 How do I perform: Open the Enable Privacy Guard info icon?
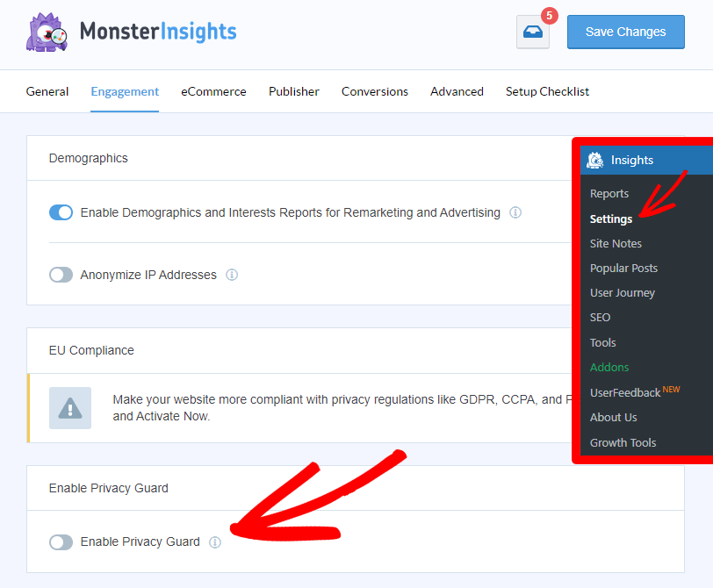click(x=215, y=542)
